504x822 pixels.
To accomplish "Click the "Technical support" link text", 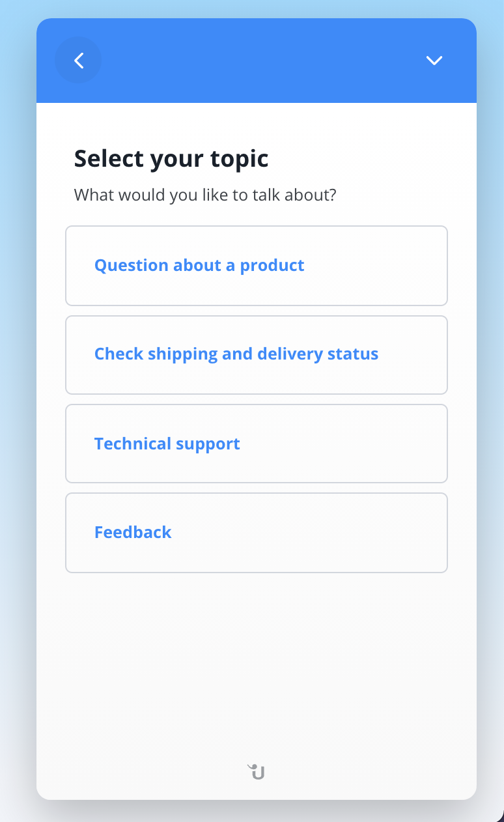I will pos(167,444).
